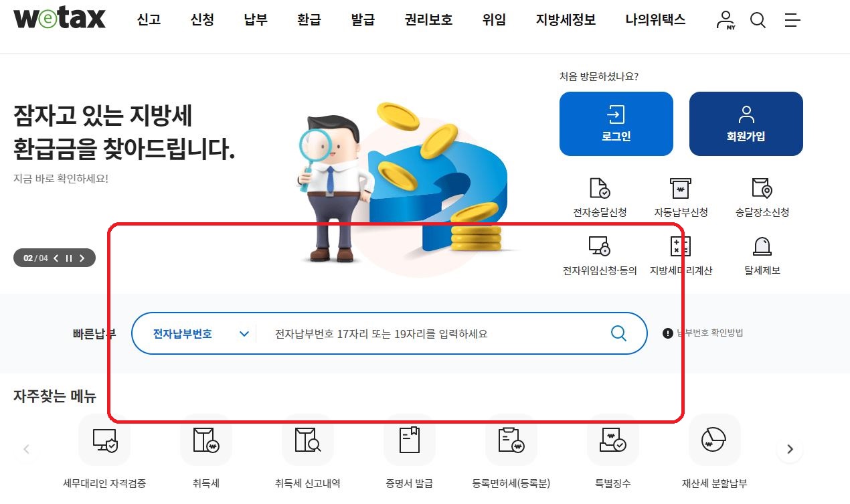Open 납부번호 확인방법 help link
The image size is (850, 504).
tap(703, 333)
